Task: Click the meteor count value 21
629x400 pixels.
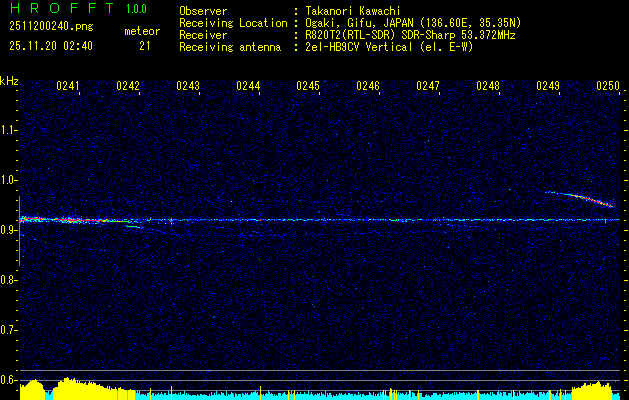Action: click(x=145, y=46)
